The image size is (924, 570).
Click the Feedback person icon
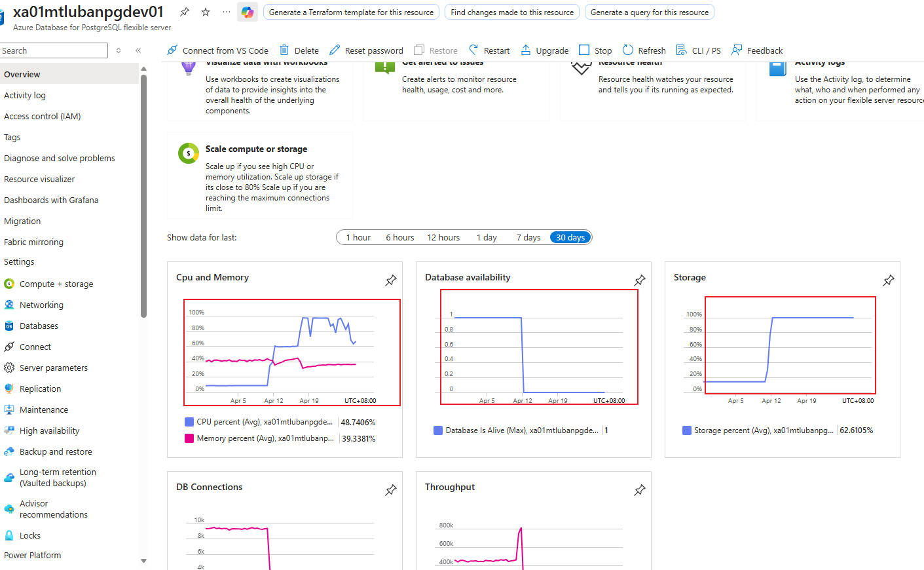point(737,50)
